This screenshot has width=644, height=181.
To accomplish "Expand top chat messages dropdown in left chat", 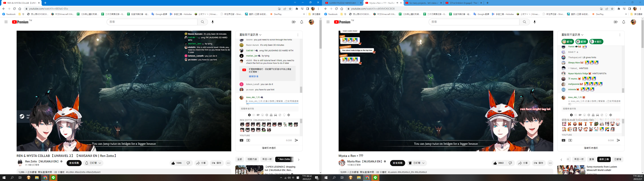I will click(x=251, y=35).
